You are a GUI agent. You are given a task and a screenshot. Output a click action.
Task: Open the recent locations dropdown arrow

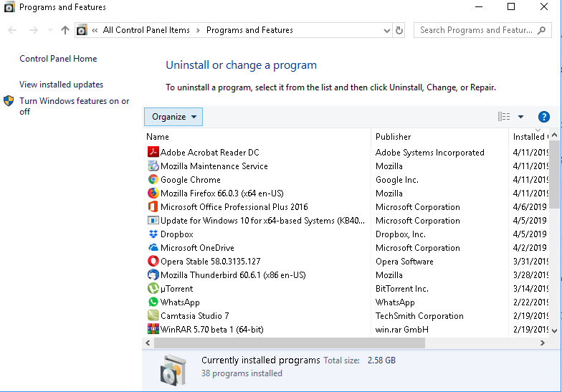(x=50, y=30)
